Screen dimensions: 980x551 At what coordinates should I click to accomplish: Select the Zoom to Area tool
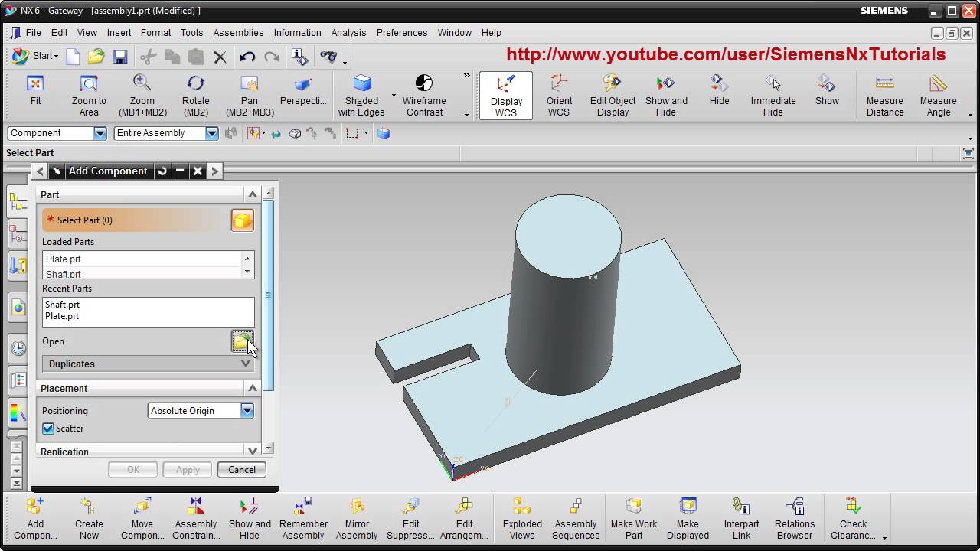click(89, 83)
